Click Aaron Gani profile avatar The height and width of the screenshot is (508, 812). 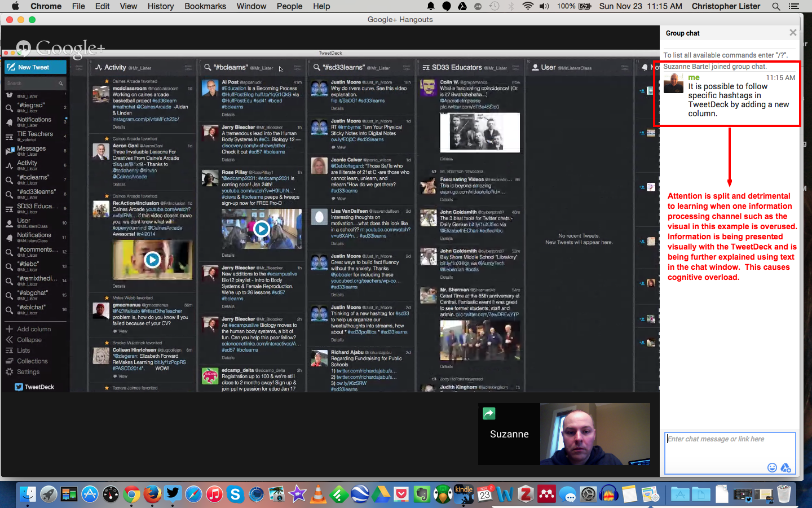point(101,152)
